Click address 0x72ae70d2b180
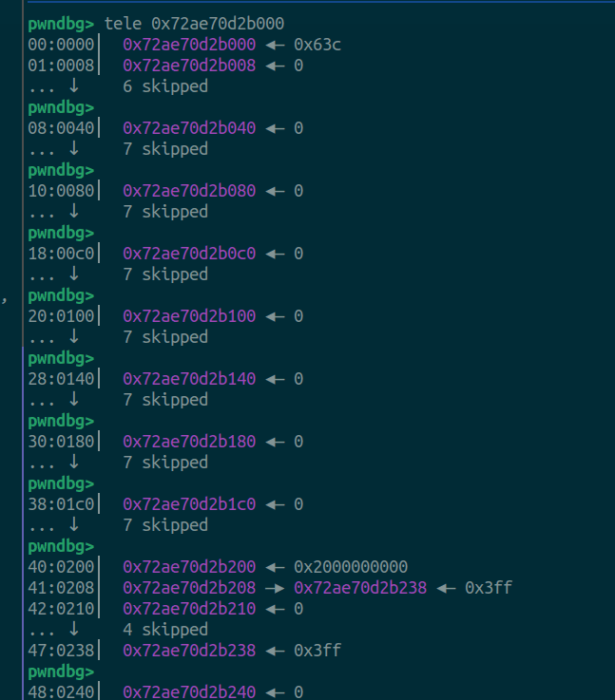The width and height of the screenshot is (615, 700). (189, 442)
